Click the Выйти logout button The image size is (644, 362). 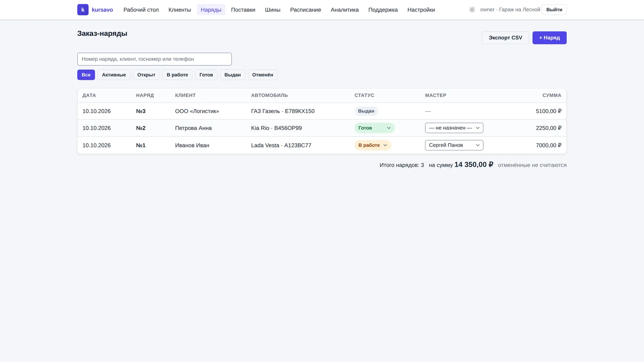click(554, 10)
